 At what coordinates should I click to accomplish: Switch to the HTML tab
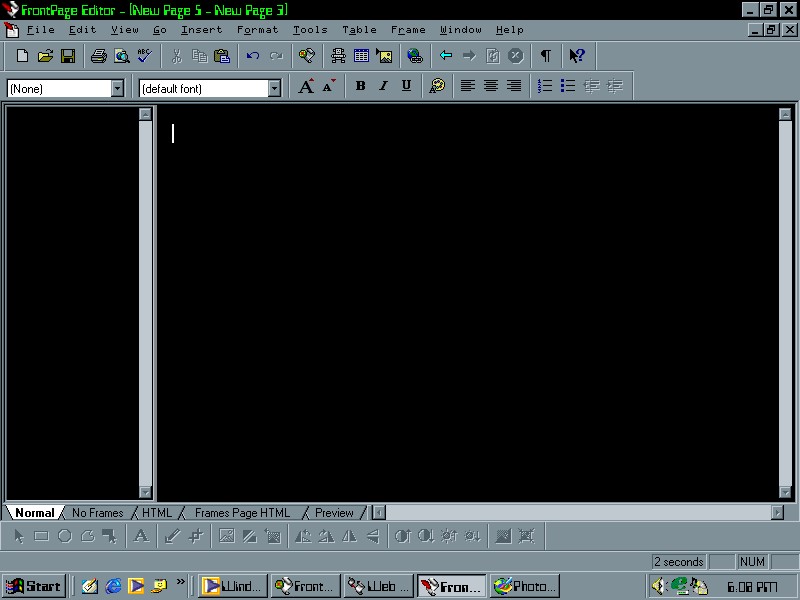tap(157, 513)
